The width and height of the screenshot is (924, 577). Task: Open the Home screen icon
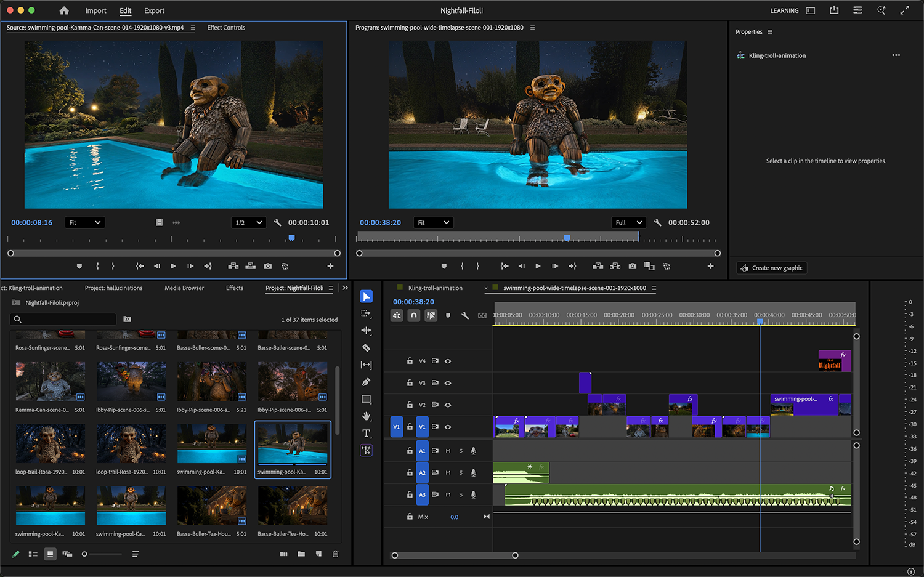pyautogui.click(x=64, y=10)
